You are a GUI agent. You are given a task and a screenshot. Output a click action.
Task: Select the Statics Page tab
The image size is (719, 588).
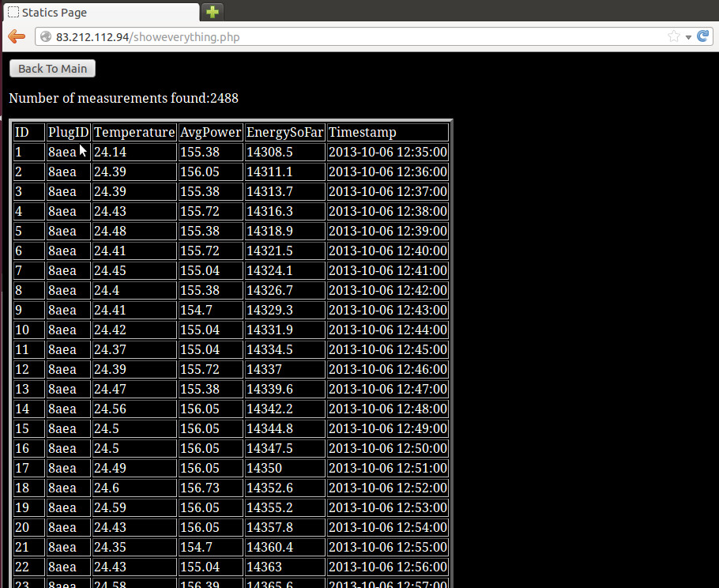pyautogui.click(x=102, y=13)
